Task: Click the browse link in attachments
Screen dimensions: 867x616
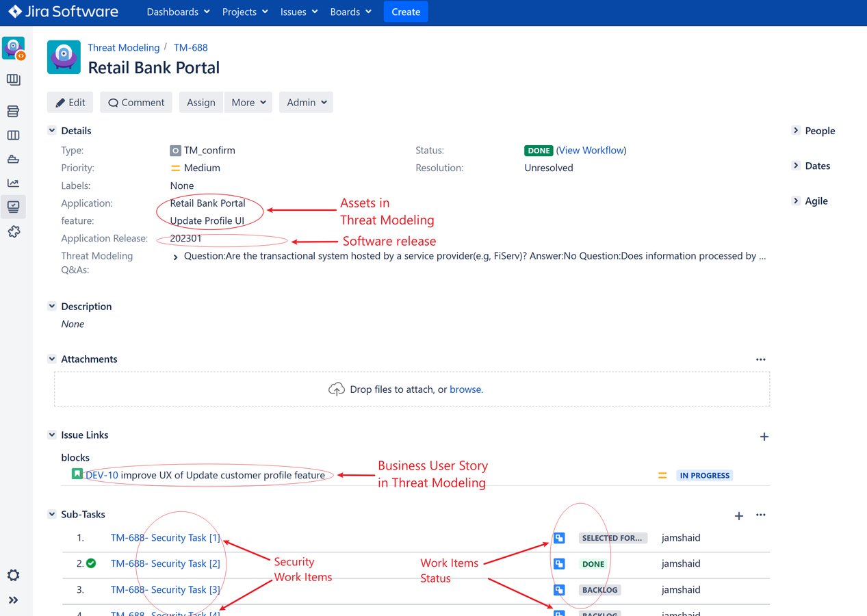Action: point(466,389)
